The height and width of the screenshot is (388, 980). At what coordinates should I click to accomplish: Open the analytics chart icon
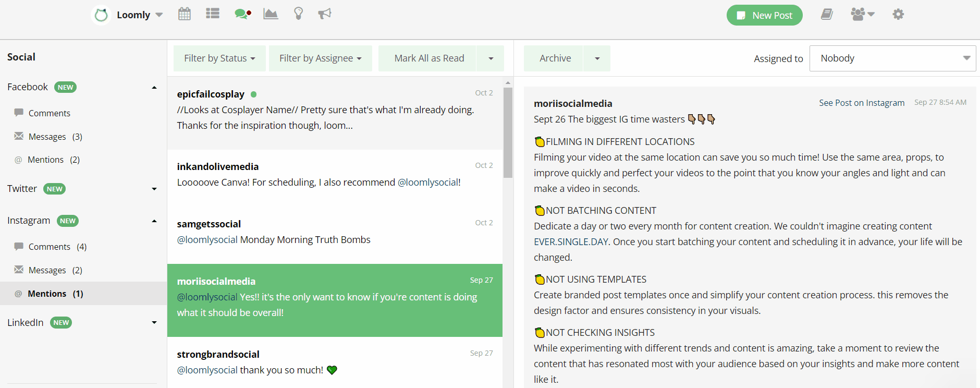271,14
